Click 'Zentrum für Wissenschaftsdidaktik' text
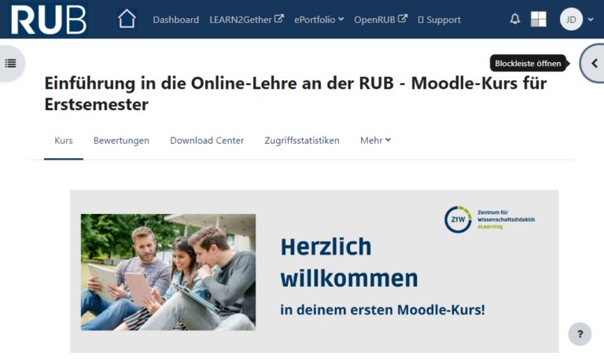Screen dimensions: 604x364 506,215
